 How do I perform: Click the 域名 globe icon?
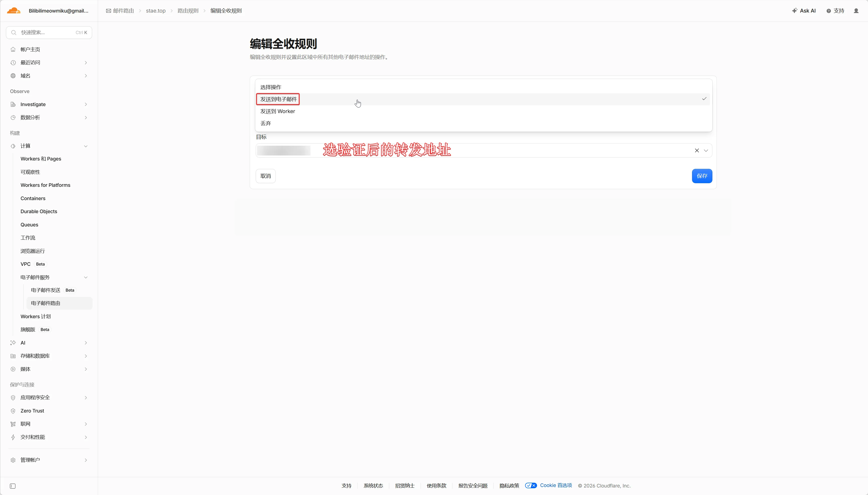(x=13, y=76)
